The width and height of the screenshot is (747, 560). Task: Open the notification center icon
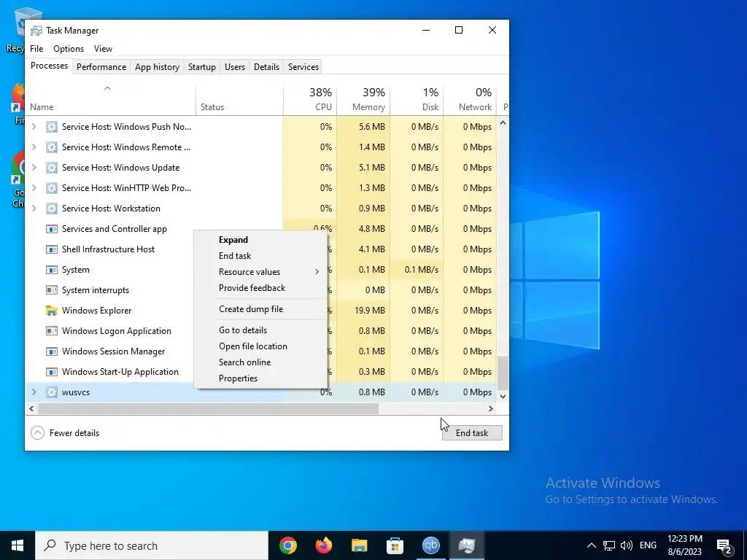click(x=724, y=545)
